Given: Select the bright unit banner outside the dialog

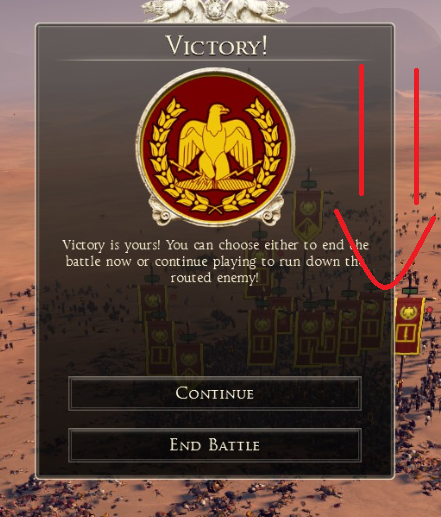Looking at the screenshot, I should [x=409, y=326].
